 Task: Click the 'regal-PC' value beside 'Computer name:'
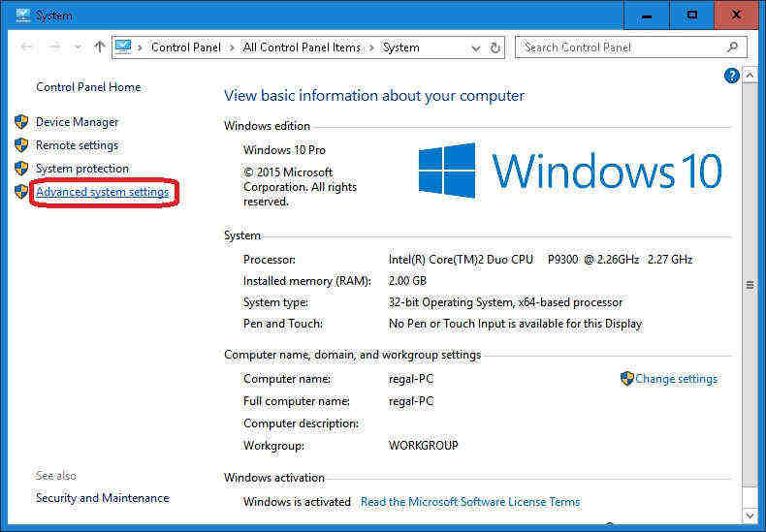(411, 379)
